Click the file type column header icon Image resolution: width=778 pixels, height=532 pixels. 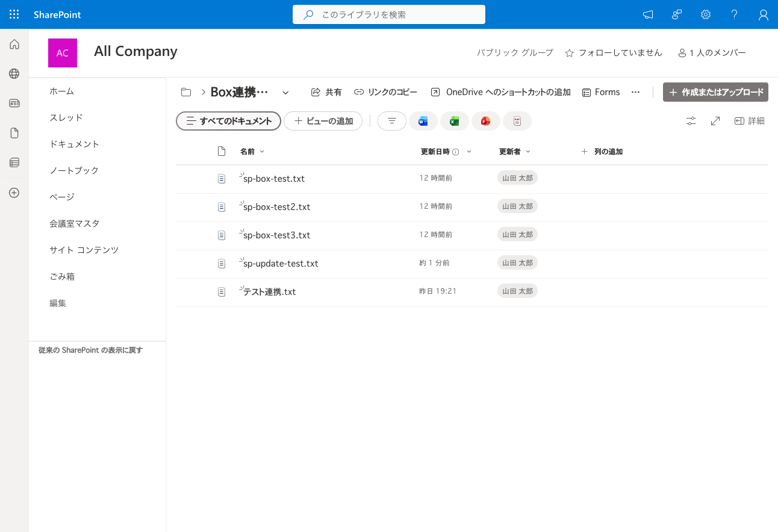pos(222,152)
